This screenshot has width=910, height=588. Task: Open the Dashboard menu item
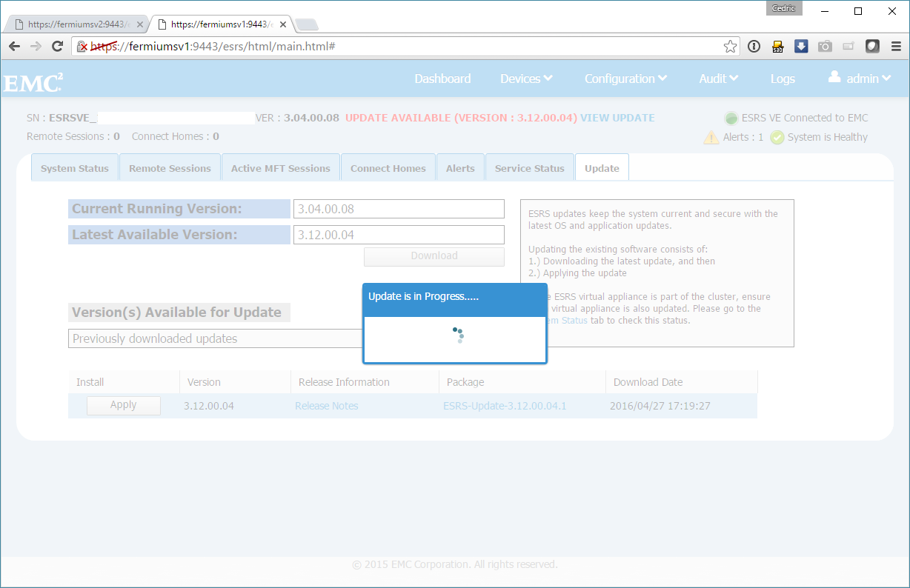(x=442, y=78)
